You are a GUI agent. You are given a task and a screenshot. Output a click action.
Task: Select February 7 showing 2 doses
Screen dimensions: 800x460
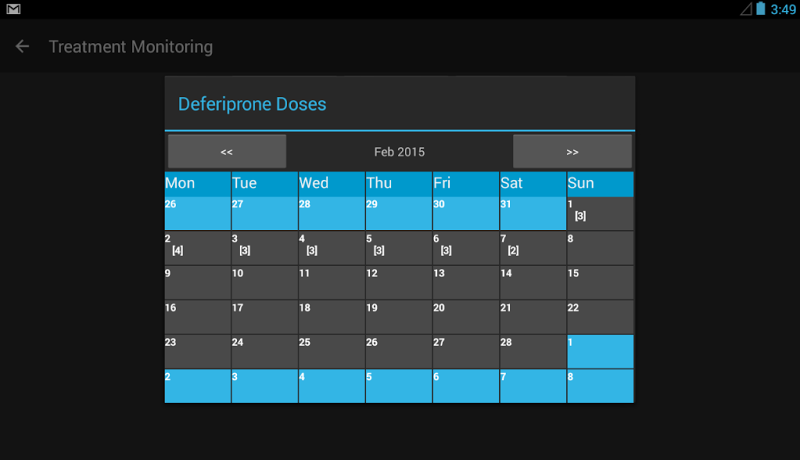532,248
